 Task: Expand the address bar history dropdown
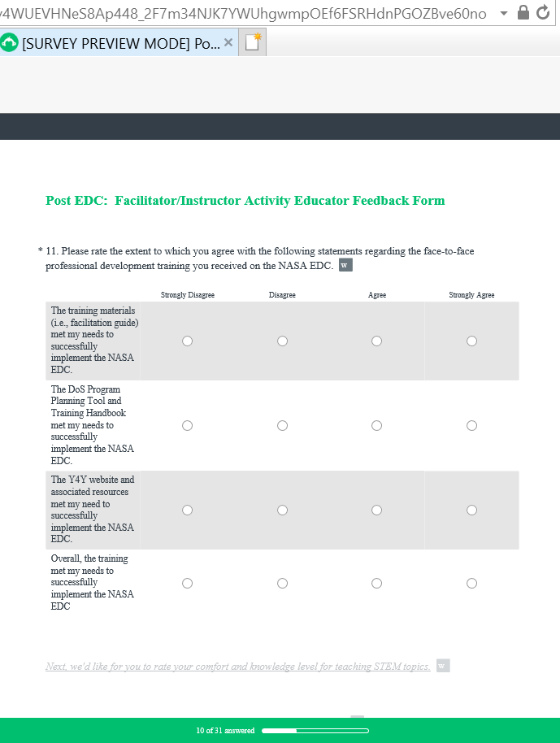click(504, 13)
